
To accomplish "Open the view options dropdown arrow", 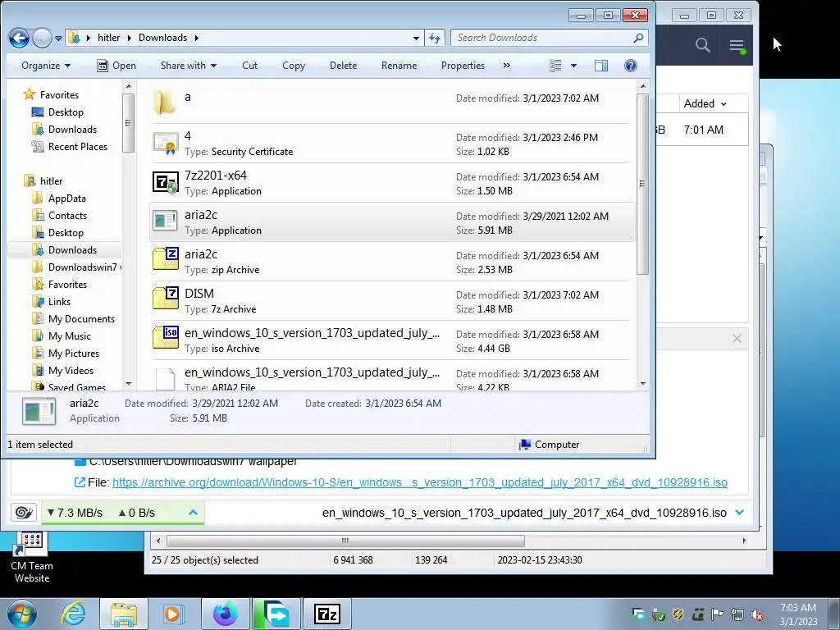I will [x=573, y=66].
